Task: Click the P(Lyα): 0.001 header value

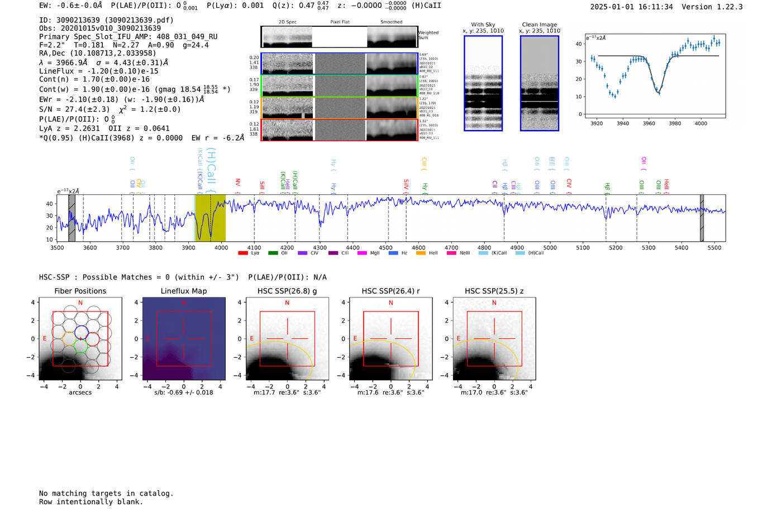Action: coord(235,6)
